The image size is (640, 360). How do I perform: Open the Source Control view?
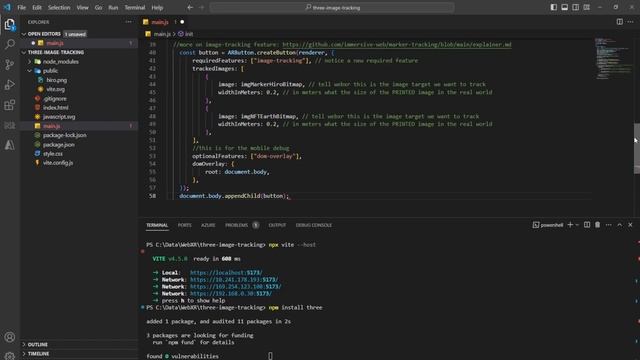pos(9,64)
